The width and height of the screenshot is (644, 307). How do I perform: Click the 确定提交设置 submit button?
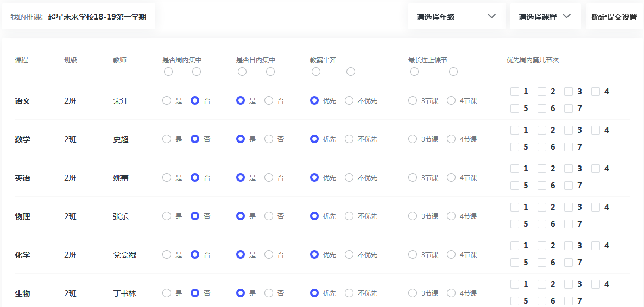(x=614, y=17)
